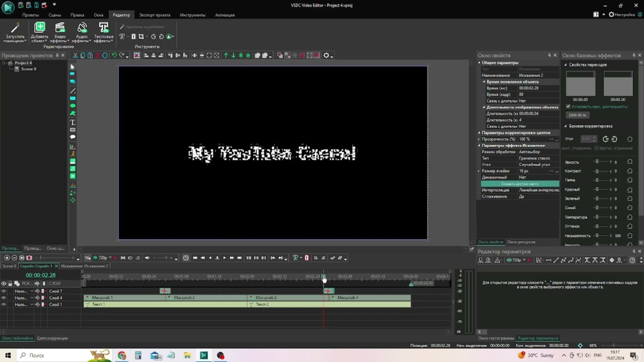The image size is (644, 362).
Task: Click the gear settings icon in editor toolbar
Action: point(326,55)
